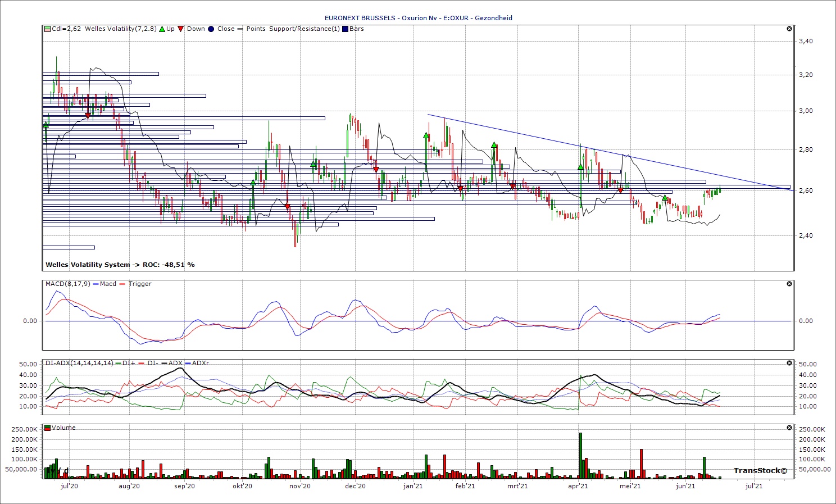
Task: Click the blue descending trendline near March 2021
Action: (517, 133)
